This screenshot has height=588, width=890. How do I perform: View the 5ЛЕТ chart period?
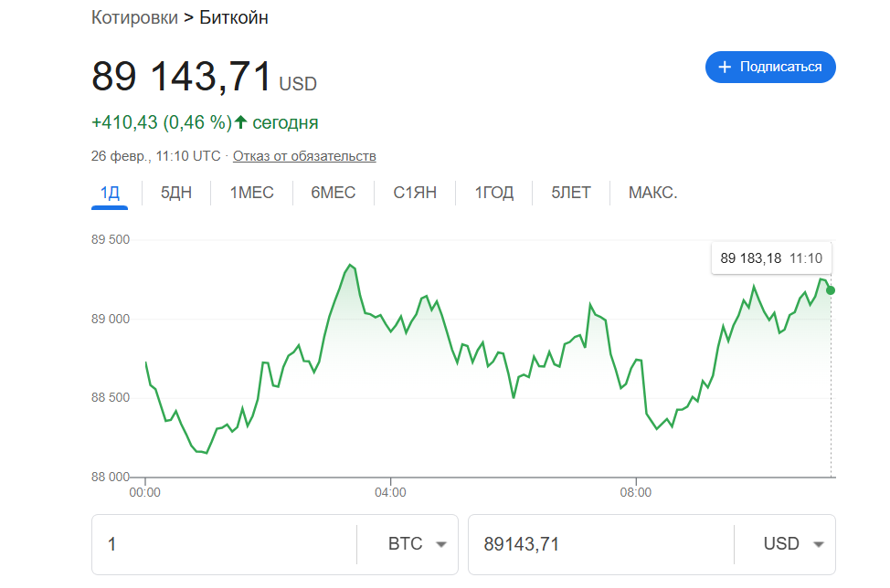pyautogui.click(x=571, y=193)
